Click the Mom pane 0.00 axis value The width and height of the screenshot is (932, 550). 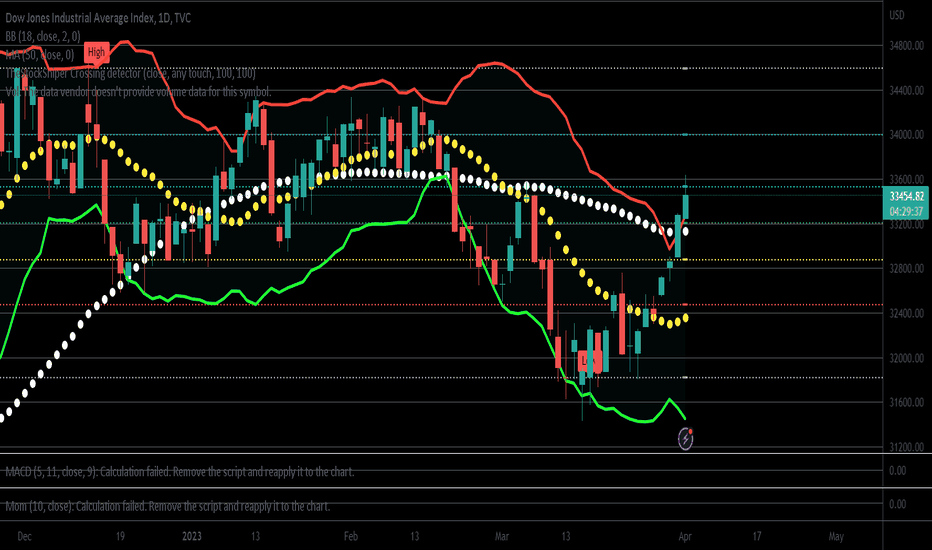[x=897, y=504]
